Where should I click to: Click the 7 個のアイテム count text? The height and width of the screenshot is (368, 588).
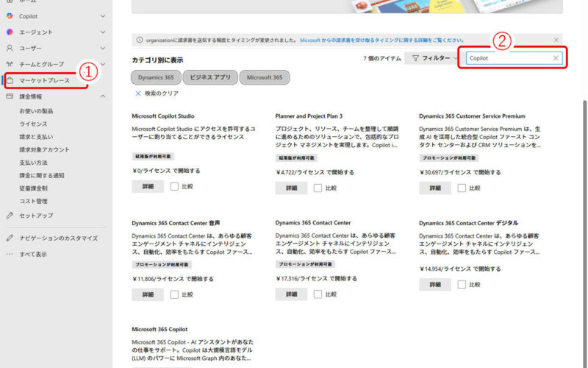381,59
